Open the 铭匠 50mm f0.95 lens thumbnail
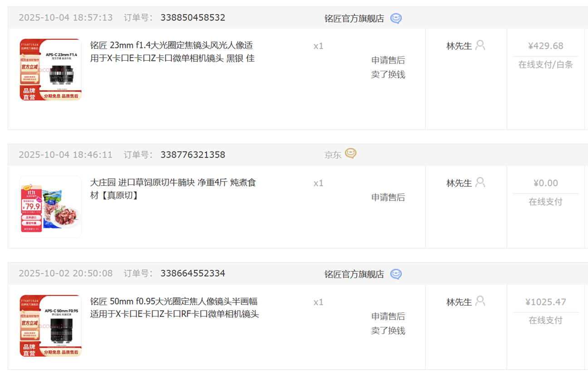This screenshot has height=380, width=588. click(50, 326)
